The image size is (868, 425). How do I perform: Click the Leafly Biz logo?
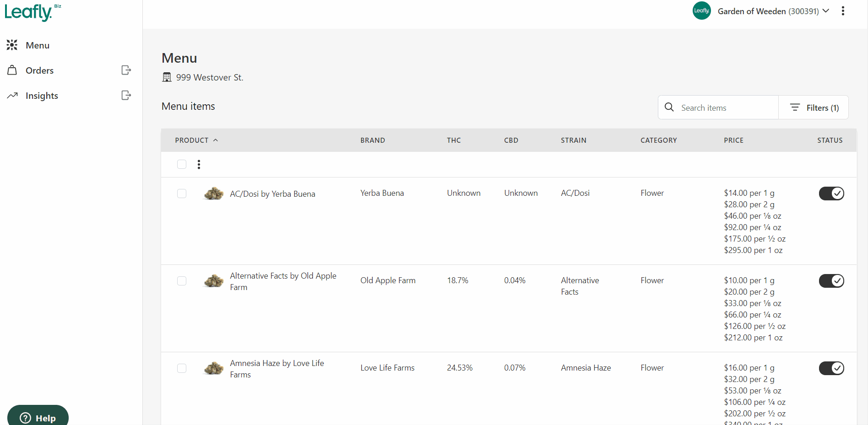click(33, 12)
